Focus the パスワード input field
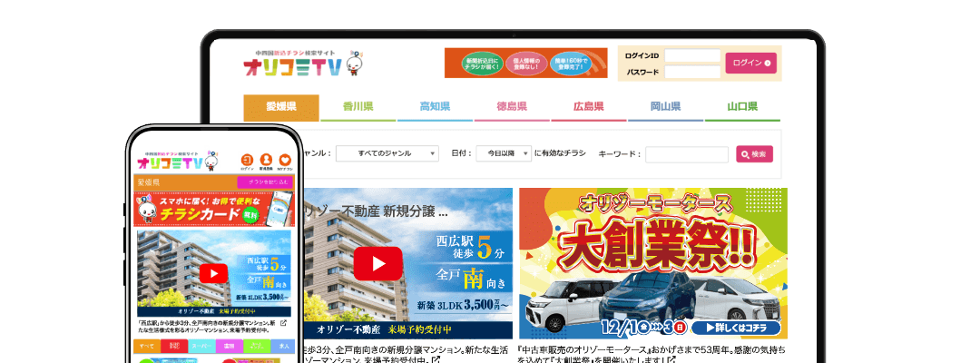The image size is (980, 363). [x=692, y=72]
